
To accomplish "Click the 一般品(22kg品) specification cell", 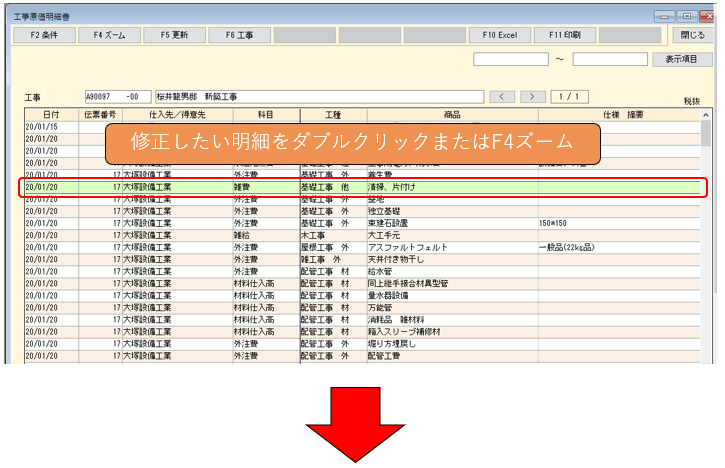I will 619,247.
